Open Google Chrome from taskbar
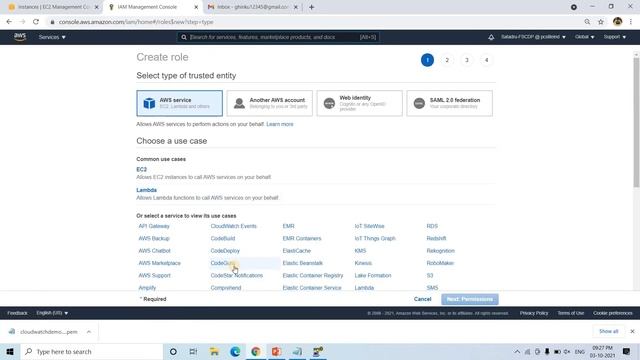This screenshot has width=640, height=360. (256, 351)
